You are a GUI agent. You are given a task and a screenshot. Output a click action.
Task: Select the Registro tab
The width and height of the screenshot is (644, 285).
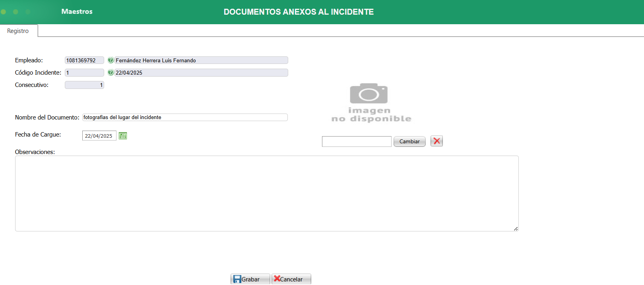tap(18, 31)
